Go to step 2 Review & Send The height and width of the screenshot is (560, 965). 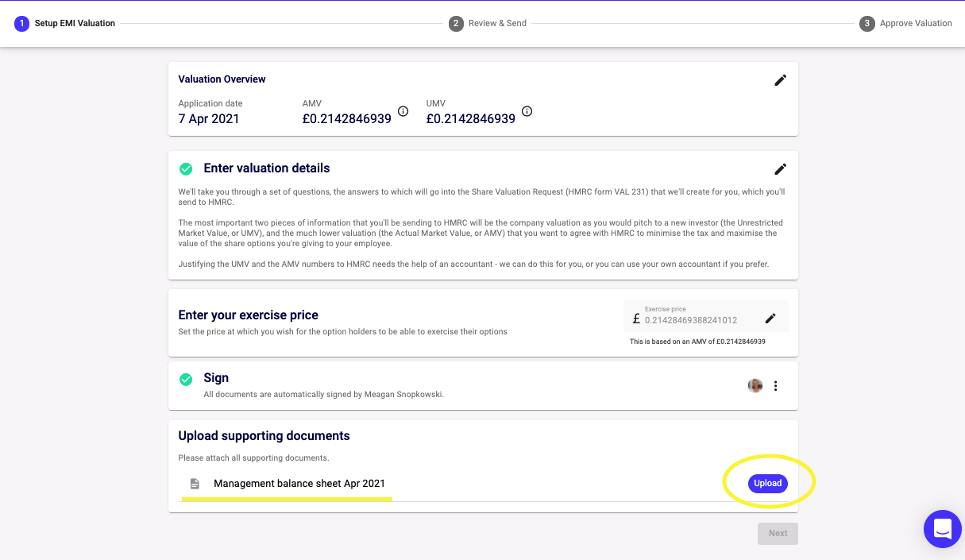pyautogui.click(x=488, y=24)
